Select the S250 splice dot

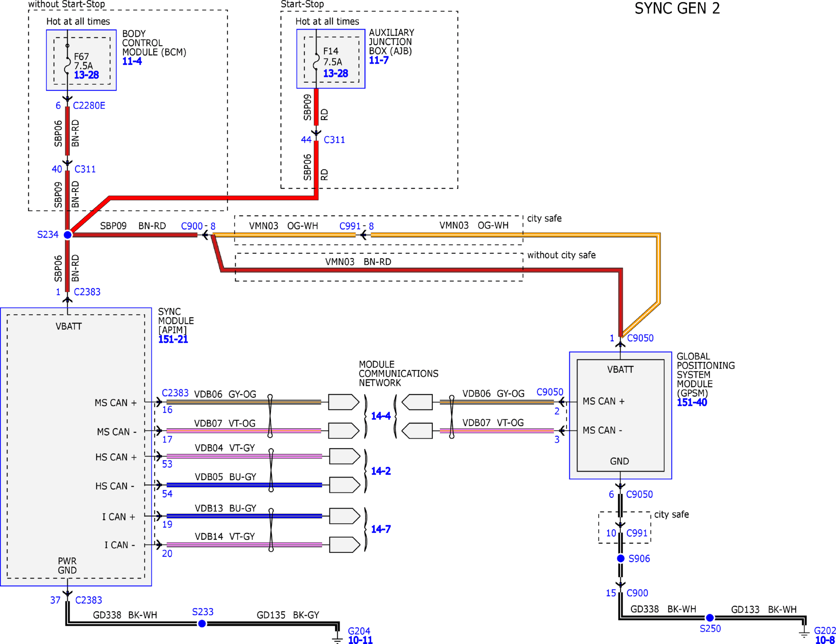tap(710, 618)
